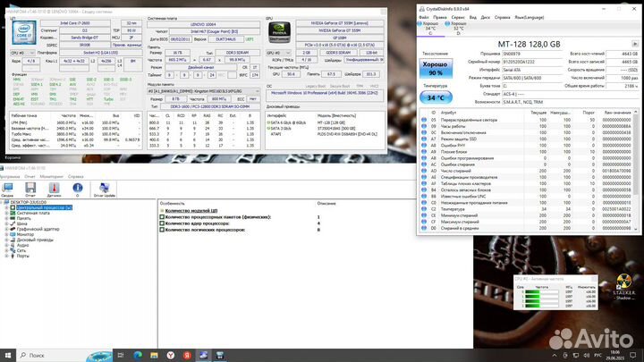Image resolution: width=644 pixels, height=362 pixels.
Task: Click the Intel Core i7 logo in system summary
Action: click(x=24, y=32)
